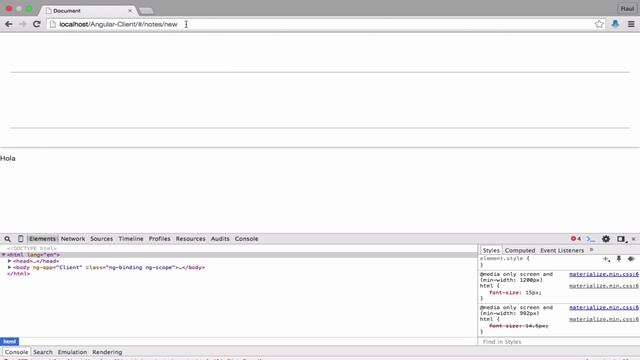Select the Search drawer tab
Viewport: 640px width, 360px height.
click(42, 352)
